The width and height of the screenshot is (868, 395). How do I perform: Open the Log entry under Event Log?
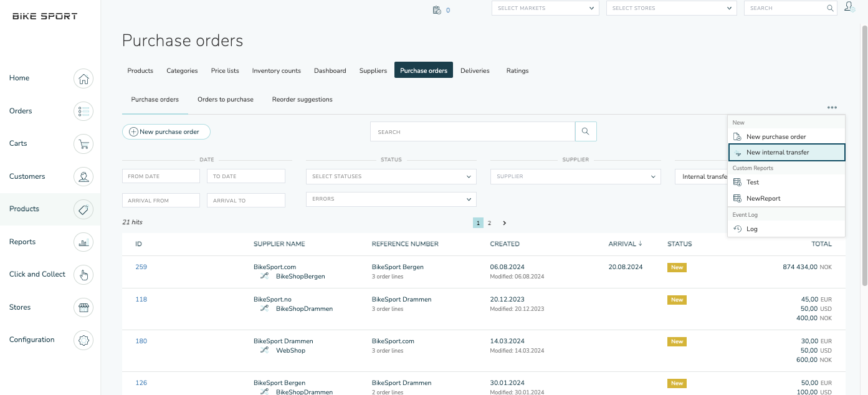pos(786,229)
